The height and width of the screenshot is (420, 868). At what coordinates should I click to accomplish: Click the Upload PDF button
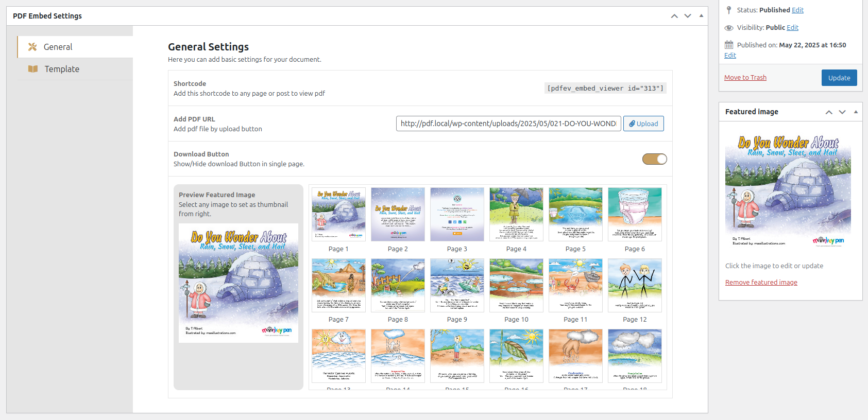coord(643,124)
